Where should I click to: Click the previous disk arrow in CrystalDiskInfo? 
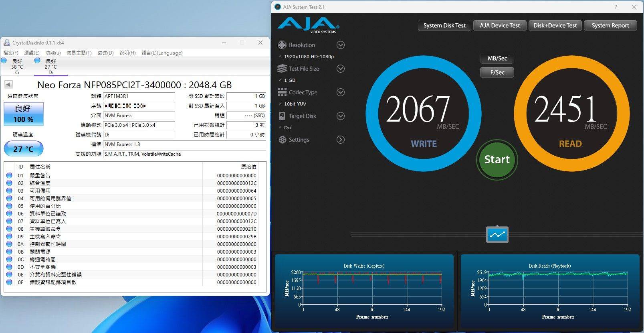click(8, 84)
